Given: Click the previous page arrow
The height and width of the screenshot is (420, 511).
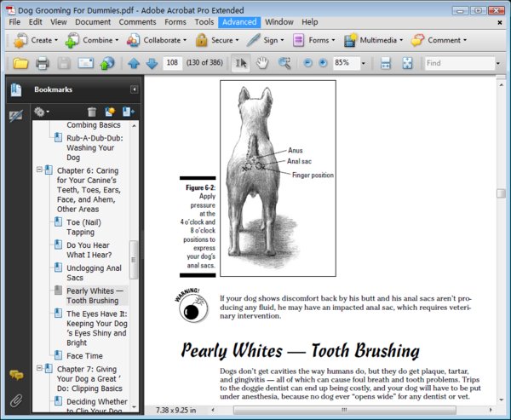Looking at the screenshot, I should point(134,63).
